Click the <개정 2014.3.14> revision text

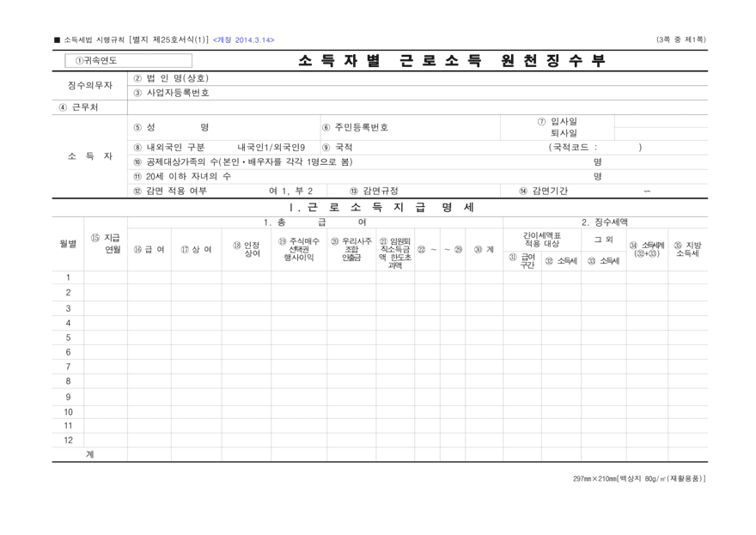coord(243,40)
